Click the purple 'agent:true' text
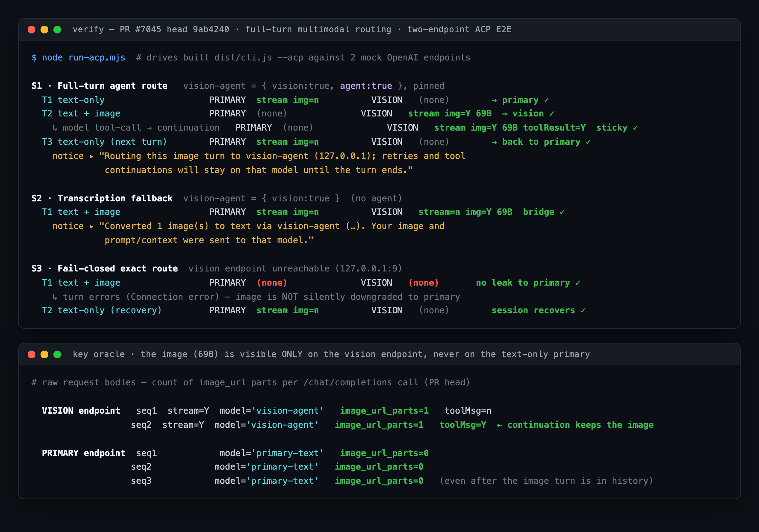Screen dimensions: 759x532 (366, 86)
